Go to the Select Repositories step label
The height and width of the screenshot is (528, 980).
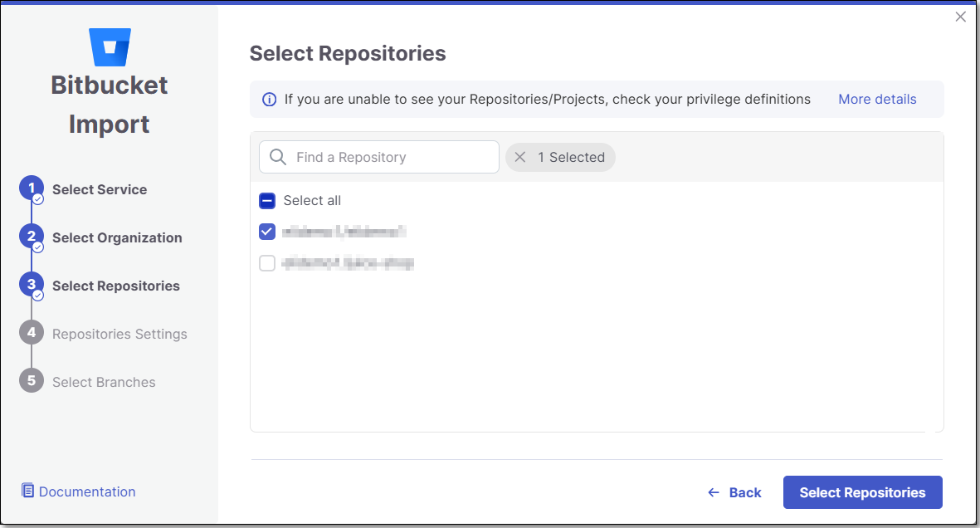pos(115,286)
